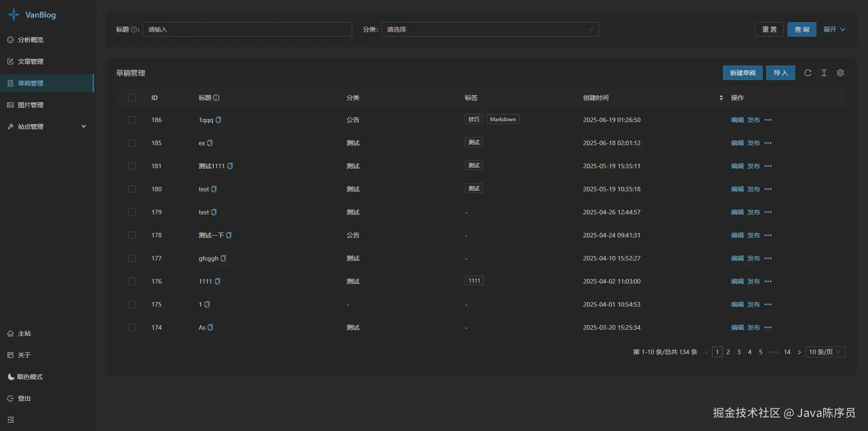Open more actions for draft 174
The height and width of the screenshot is (431, 868).
(768, 327)
